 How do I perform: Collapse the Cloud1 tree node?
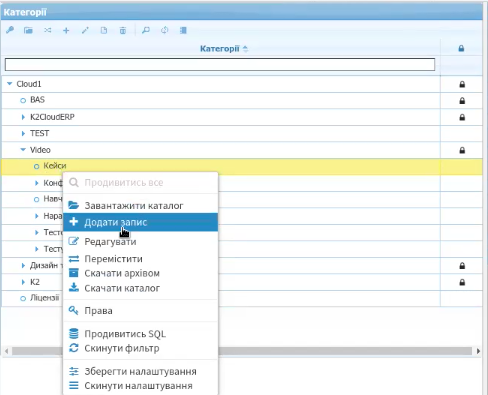coord(10,84)
